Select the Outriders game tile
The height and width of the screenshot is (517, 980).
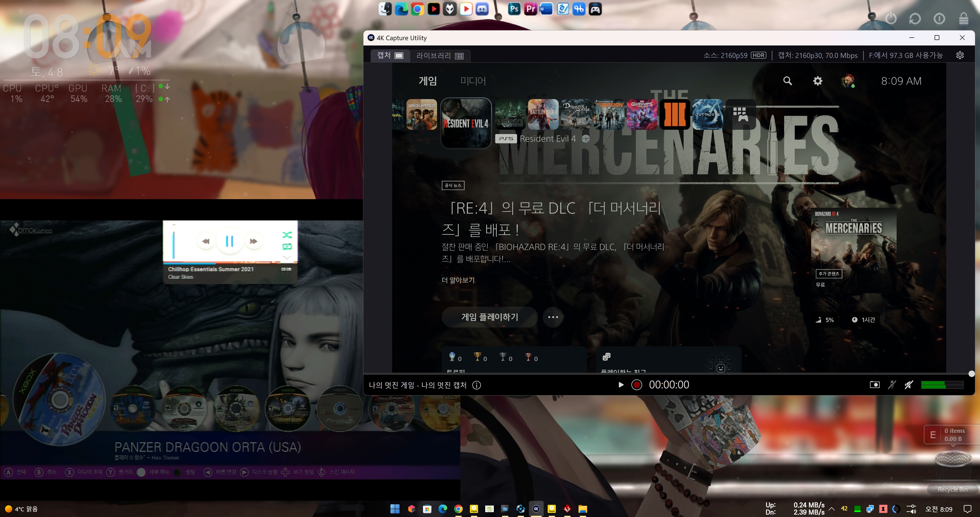[x=708, y=115]
